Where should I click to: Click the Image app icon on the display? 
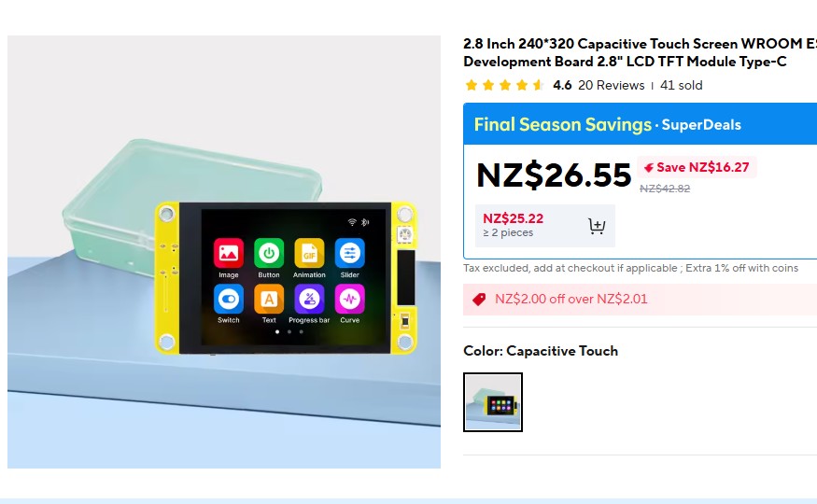228,254
